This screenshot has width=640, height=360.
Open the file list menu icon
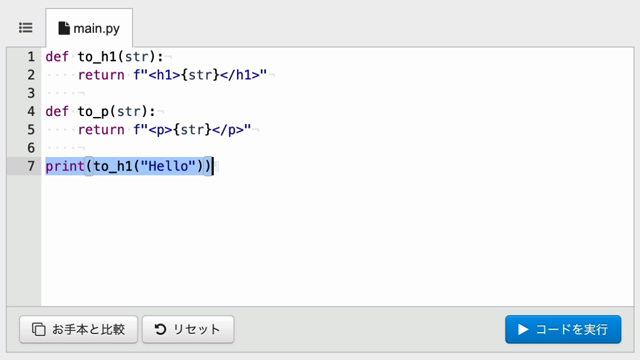(x=25, y=28)
